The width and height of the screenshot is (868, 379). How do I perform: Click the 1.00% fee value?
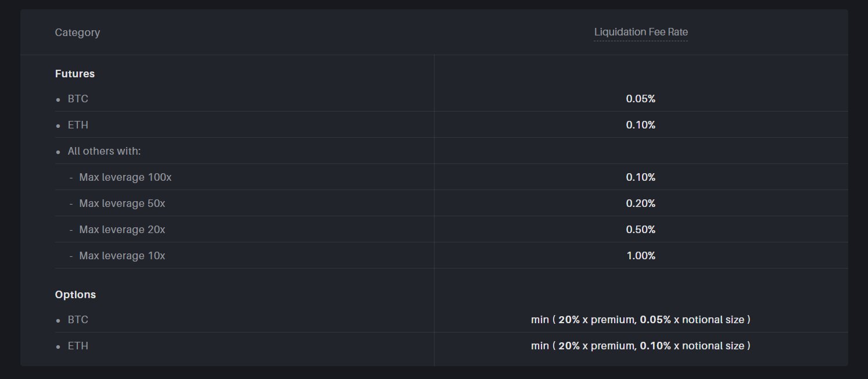click(x=641, y=256)
